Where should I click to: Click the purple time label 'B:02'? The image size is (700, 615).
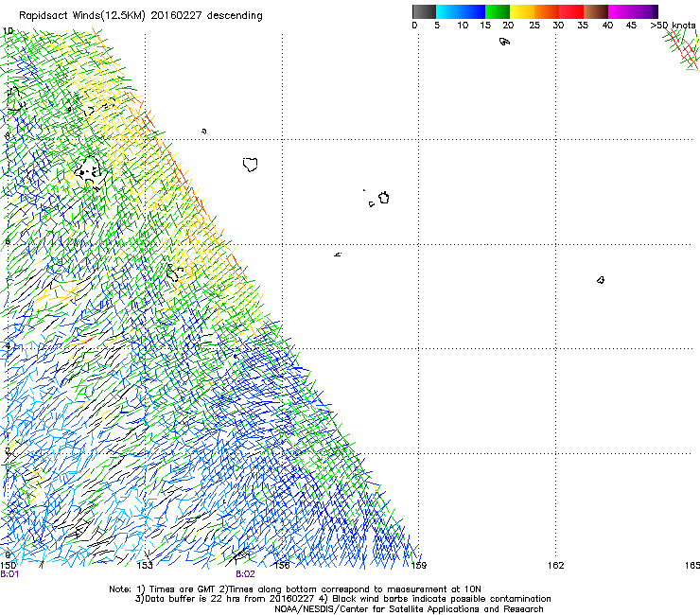246,574
